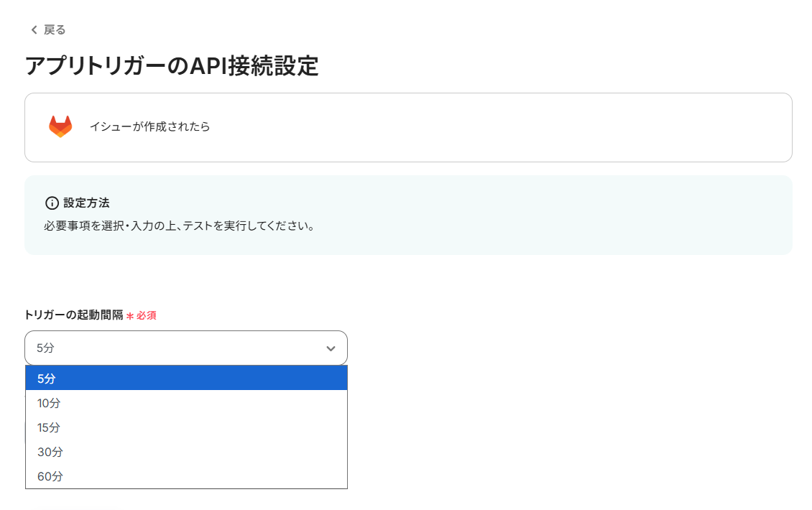Click the red asterisk required marker
Viewport: 812px width, 510px height.
click(x=130, y=315)
